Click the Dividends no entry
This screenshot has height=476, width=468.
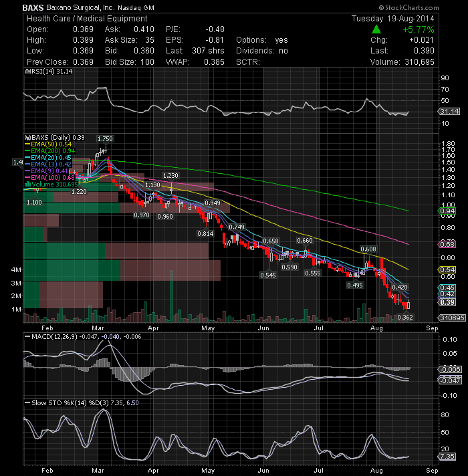coord(261,51)
